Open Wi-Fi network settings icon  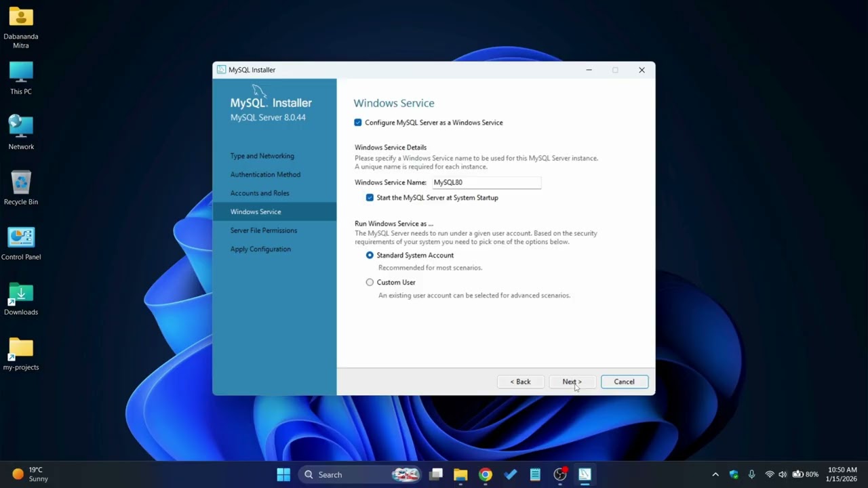click(769, 474)
